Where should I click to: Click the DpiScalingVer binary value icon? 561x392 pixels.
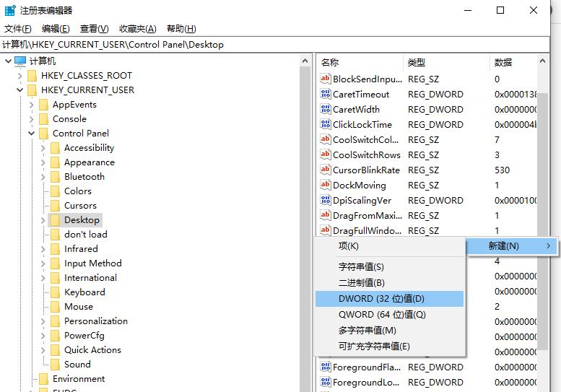tap(326, 201)
